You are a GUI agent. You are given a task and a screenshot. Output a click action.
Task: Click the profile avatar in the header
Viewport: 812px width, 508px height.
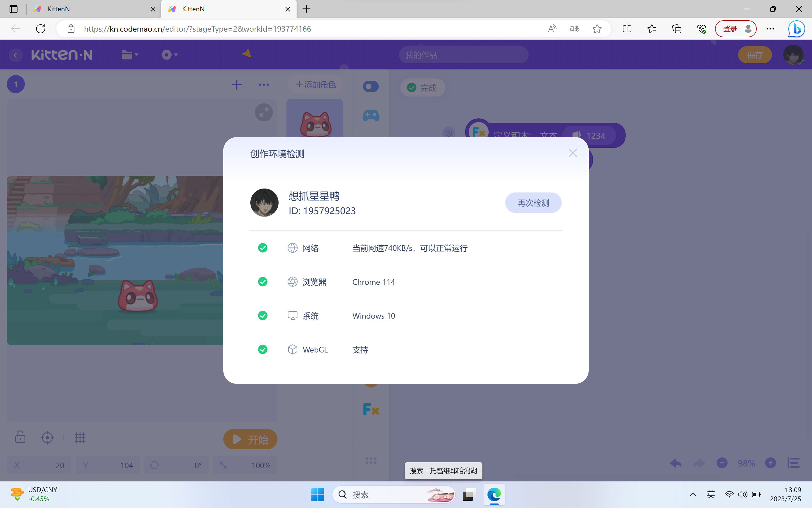[793, 55]
